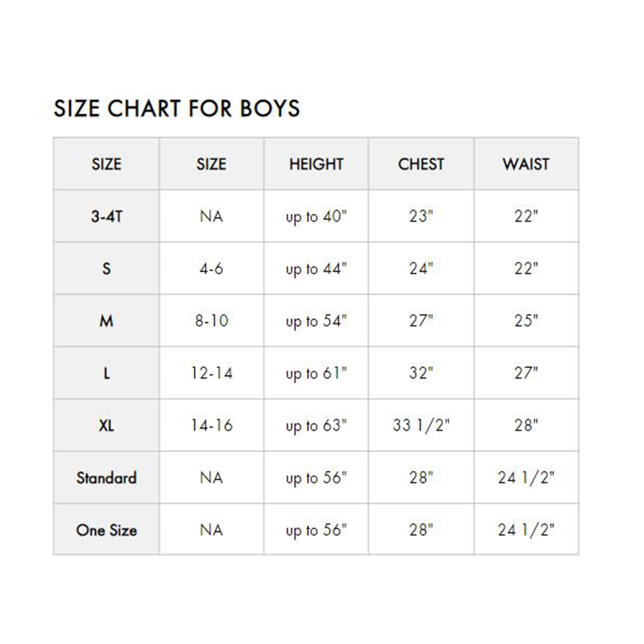Click the 3-4T size row label

106,216
